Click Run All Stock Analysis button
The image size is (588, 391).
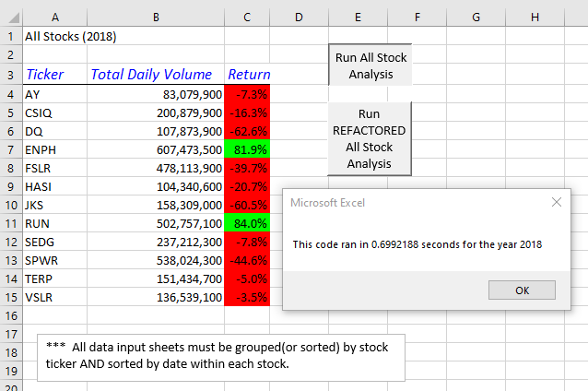click(x=370, y=65)
